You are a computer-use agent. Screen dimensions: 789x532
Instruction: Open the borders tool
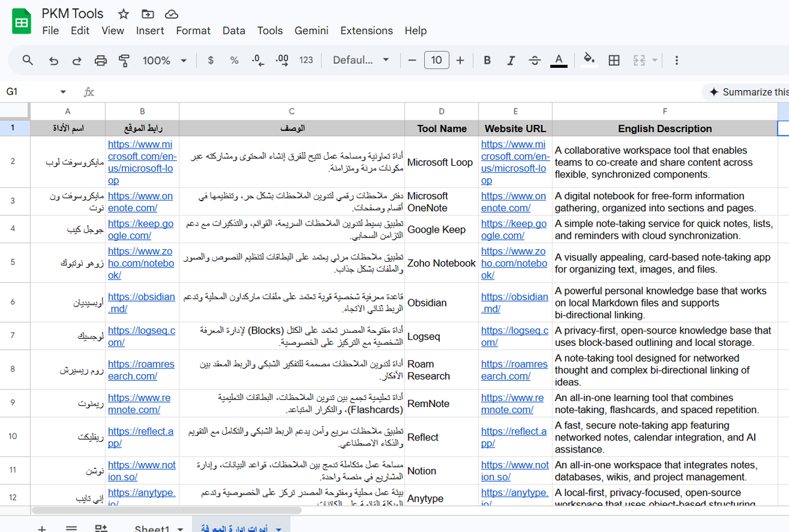[614, 60]
